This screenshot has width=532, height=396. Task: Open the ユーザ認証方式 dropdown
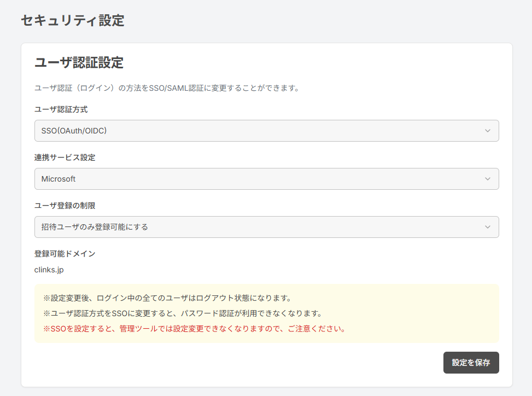tap(266, 131)
